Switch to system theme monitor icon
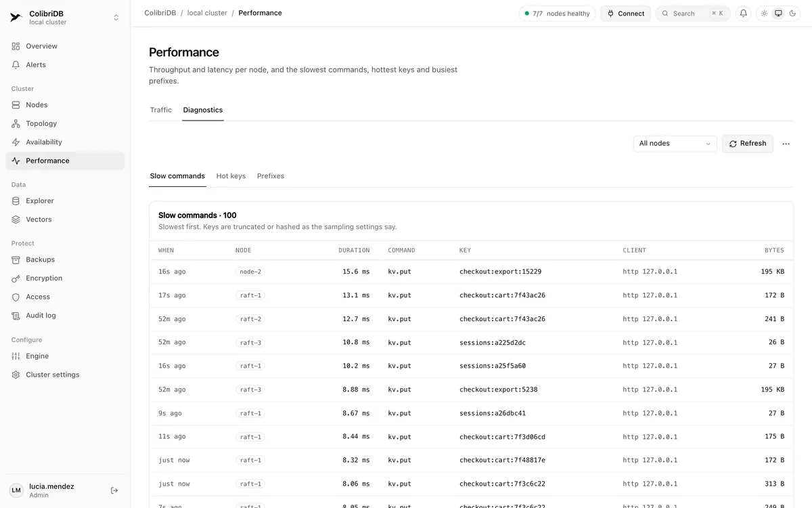812x508 pixels. (x=778, y=14)
